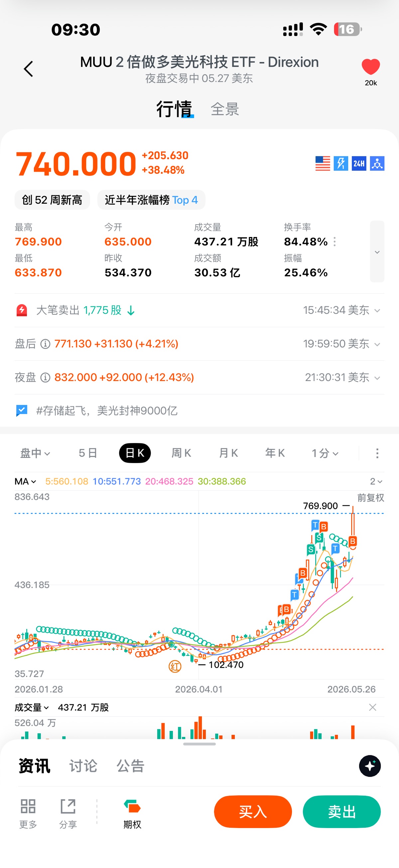Tap the info icon next to 盘后
The image size is (399, 868).
click(x=45, y=344)
